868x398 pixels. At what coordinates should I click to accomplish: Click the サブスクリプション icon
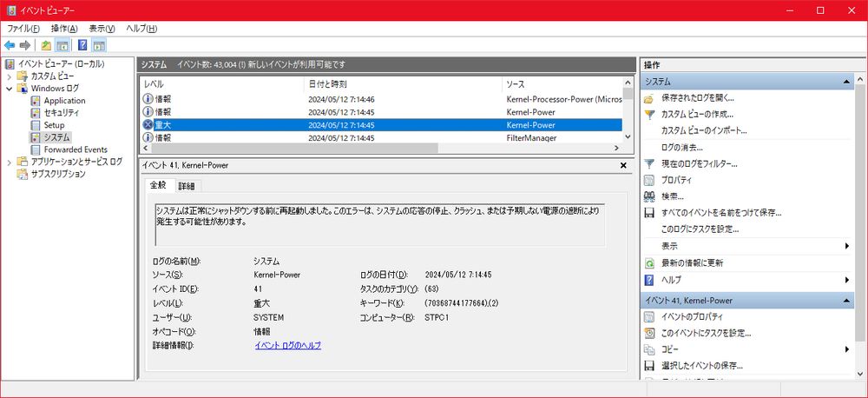point(23,174)
